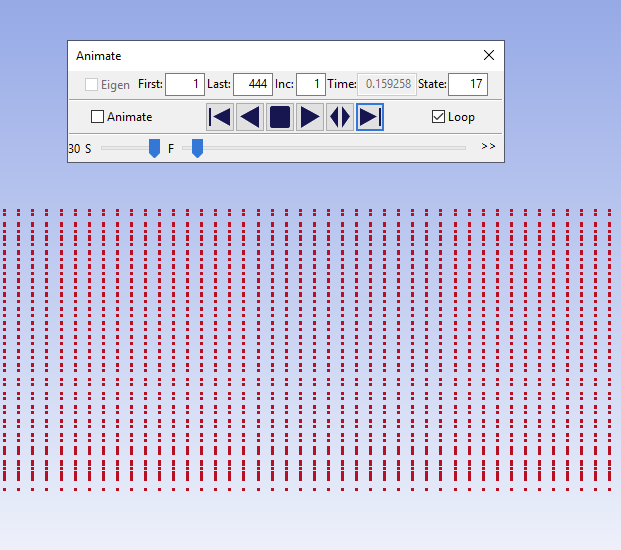This screenshot has height=550, width=621.
Task: Click the S speed slider handle
Action: (154, 148)
